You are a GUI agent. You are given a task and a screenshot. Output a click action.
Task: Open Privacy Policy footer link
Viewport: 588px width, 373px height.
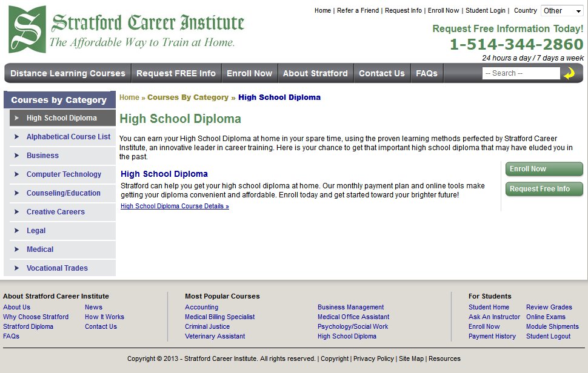coord(373,358)
